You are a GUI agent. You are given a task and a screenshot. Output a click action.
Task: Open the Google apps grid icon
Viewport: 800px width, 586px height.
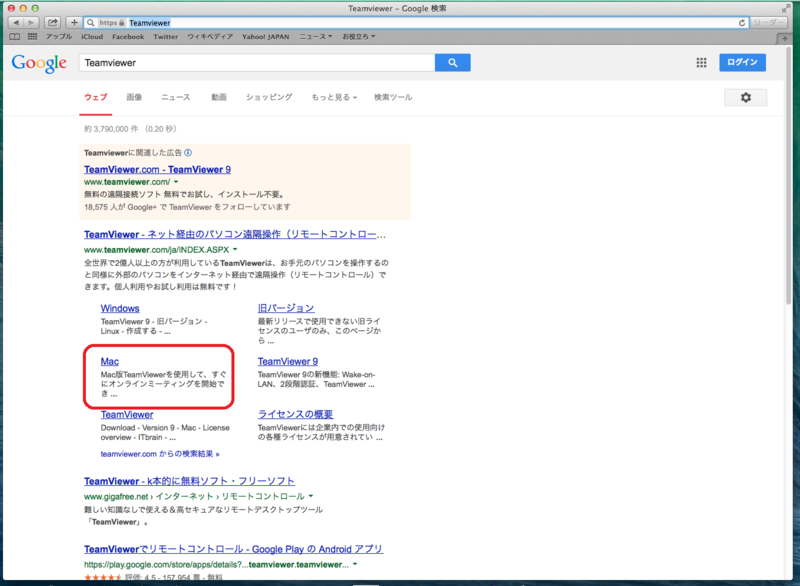pyautogui.click(x=701, y=62)
